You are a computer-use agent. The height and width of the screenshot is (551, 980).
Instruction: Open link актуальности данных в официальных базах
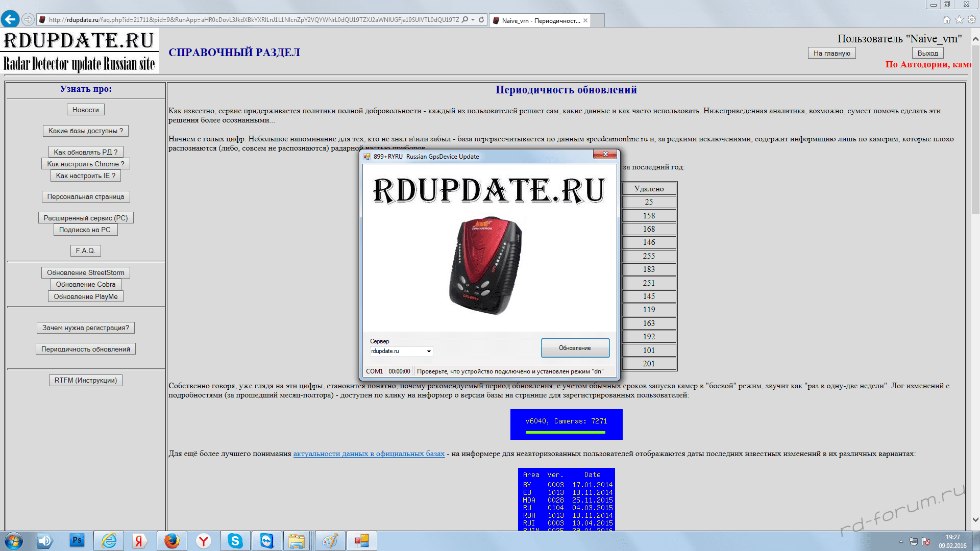tap(369, 454)
